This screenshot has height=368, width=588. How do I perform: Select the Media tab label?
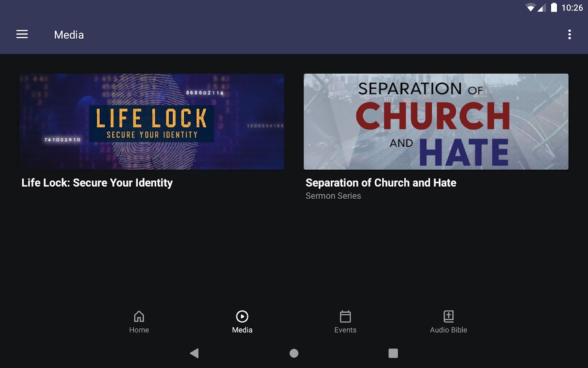point(242,330)
